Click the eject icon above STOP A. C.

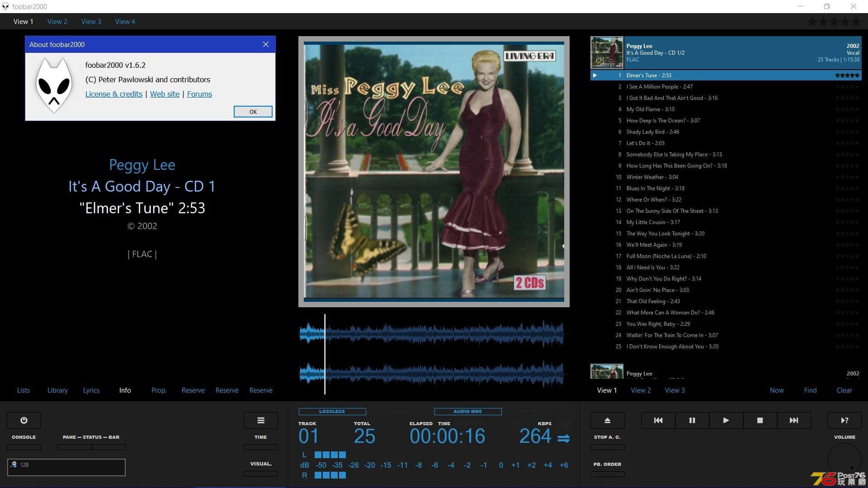[x=608, y=420]
